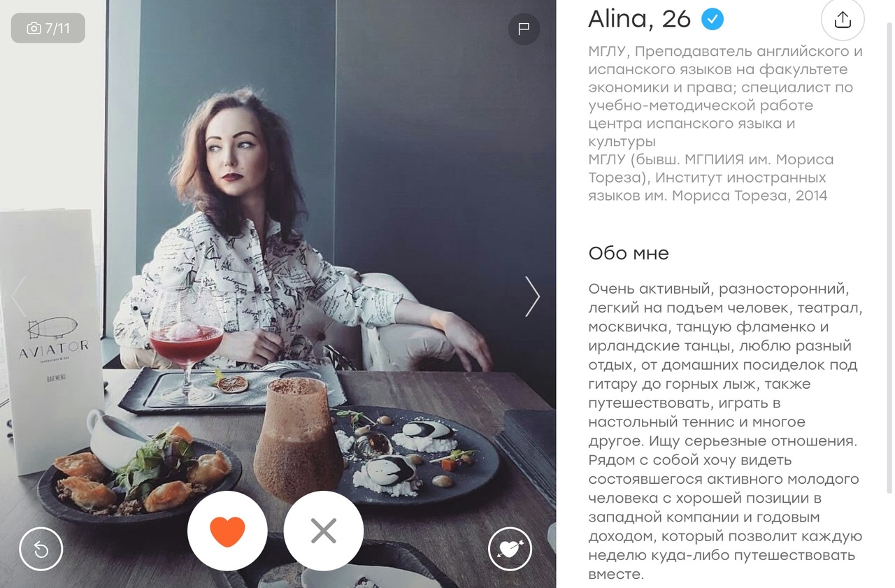The height and width of the screenshot is (588, 895).
Task: Share Alina's profile with the upload icon
Action: click(843, 20)
